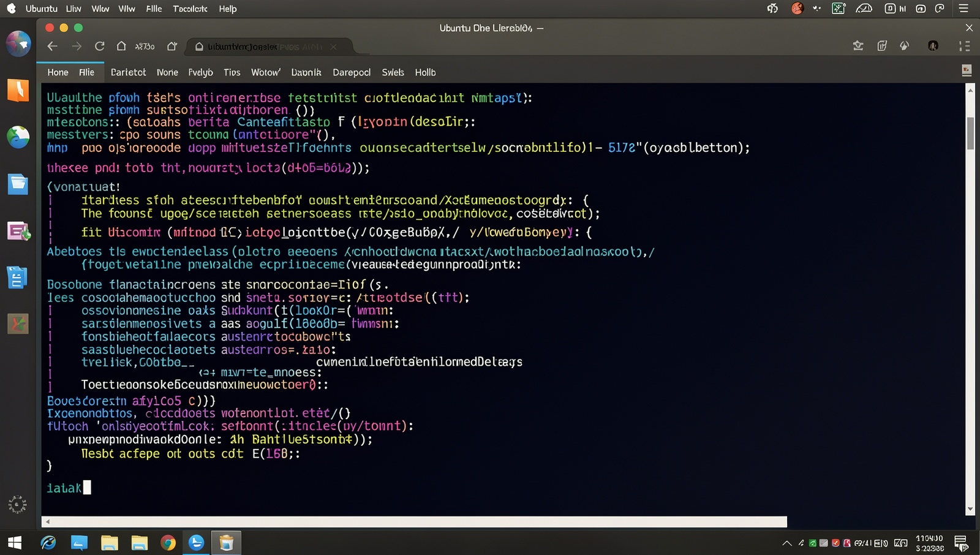Click the red checkmark tray icon
The image size is (980, 555).
(835, 543)
